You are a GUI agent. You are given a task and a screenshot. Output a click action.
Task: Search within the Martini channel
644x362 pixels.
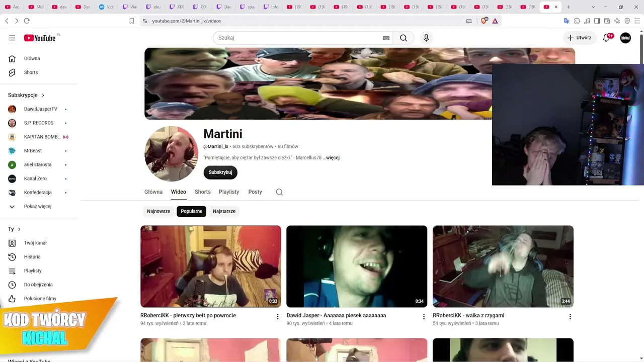click(x=279, y=192)
